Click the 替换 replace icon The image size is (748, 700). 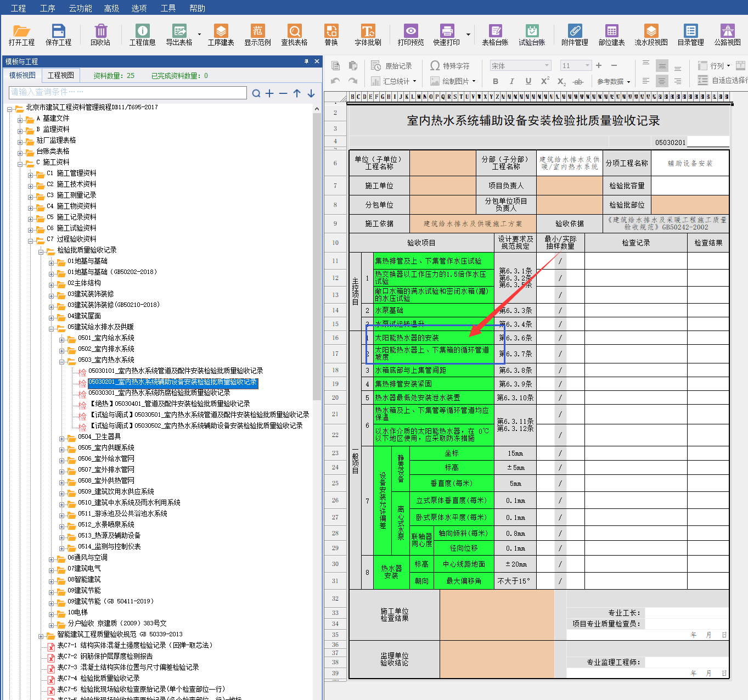pyautogui.click(x=331, y=35)
